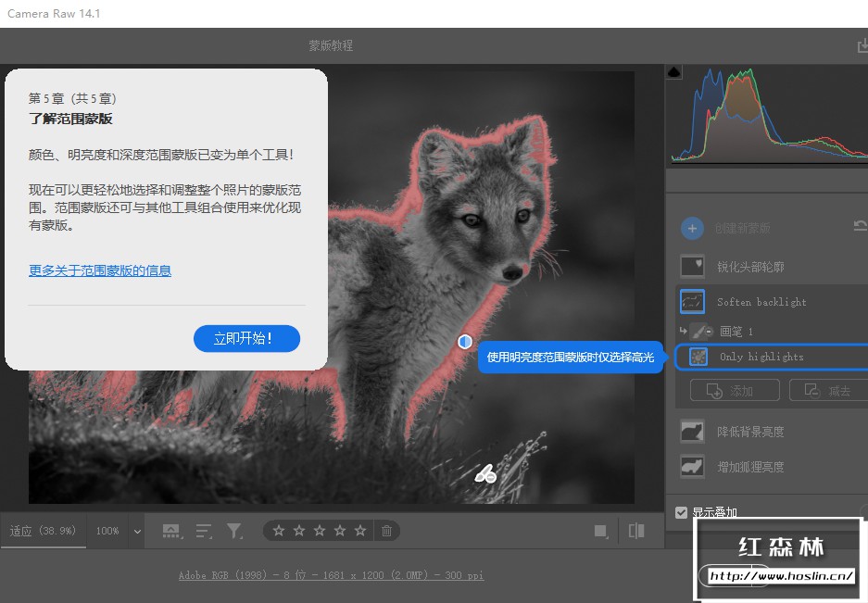Screen dimensions: 868x603
Task: Set rating to four stars
Action: click(340, 531)
